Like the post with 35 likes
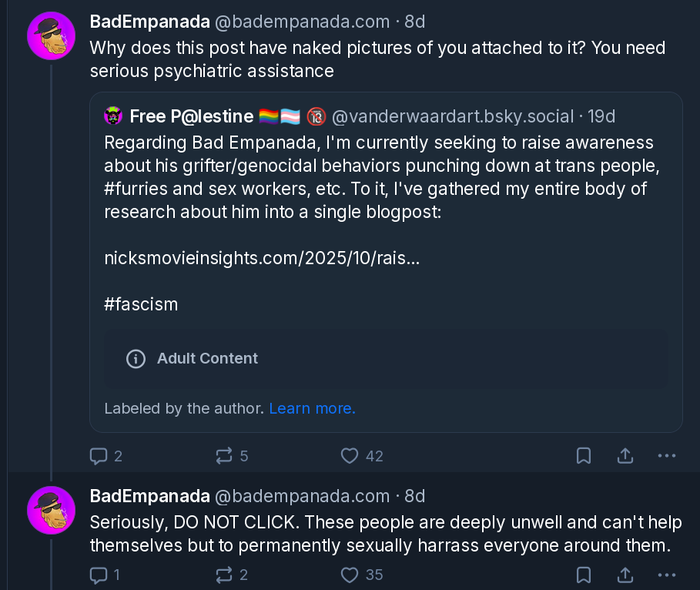This screenshot has width=700, height=590. [350, 575]
